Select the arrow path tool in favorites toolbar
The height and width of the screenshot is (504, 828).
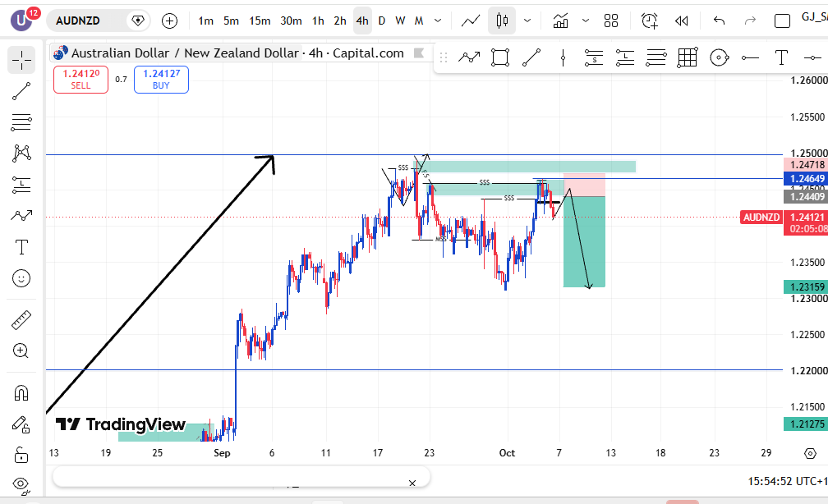[x=469, y=57]
